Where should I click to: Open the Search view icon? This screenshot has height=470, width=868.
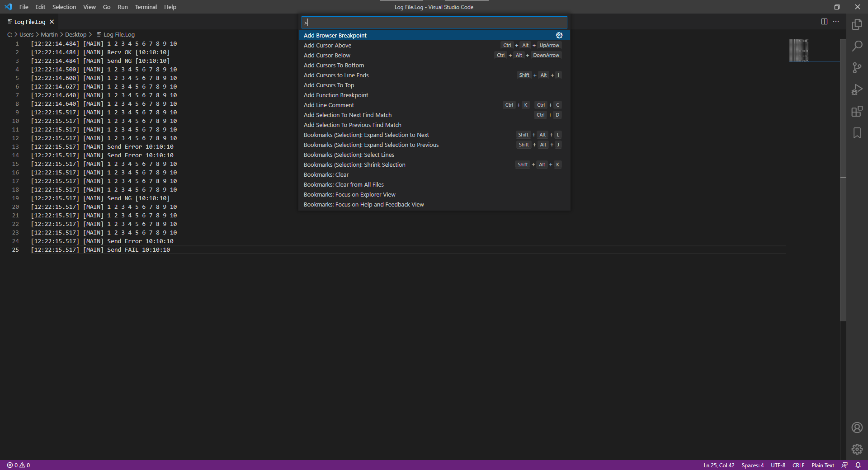(x=857, y=46)
